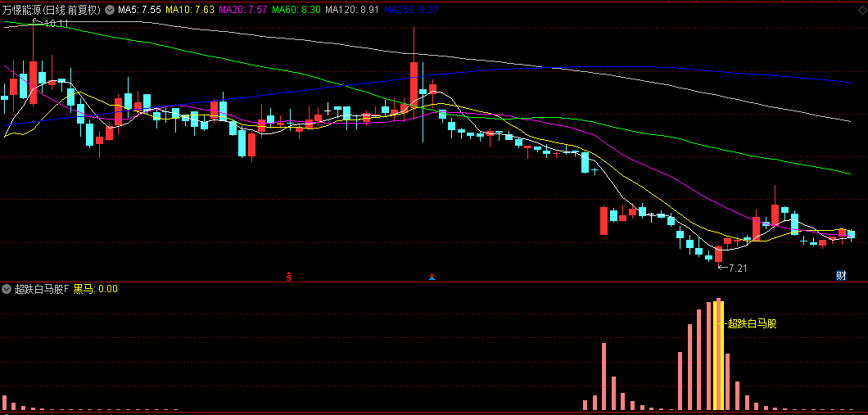Select the MA10: 7.63 label
The height and width of the screenshot is (415, 868).
pyautogui.click(x=190, y=9)
